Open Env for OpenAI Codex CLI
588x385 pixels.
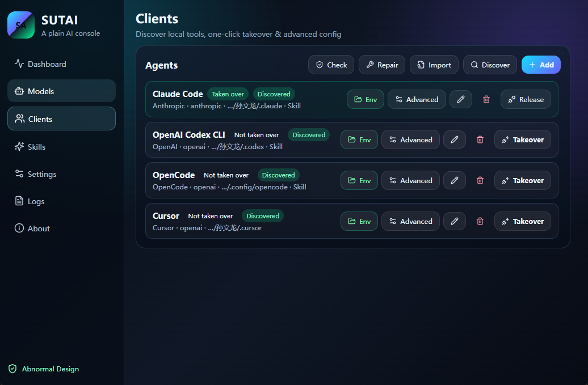click(359, 139)
